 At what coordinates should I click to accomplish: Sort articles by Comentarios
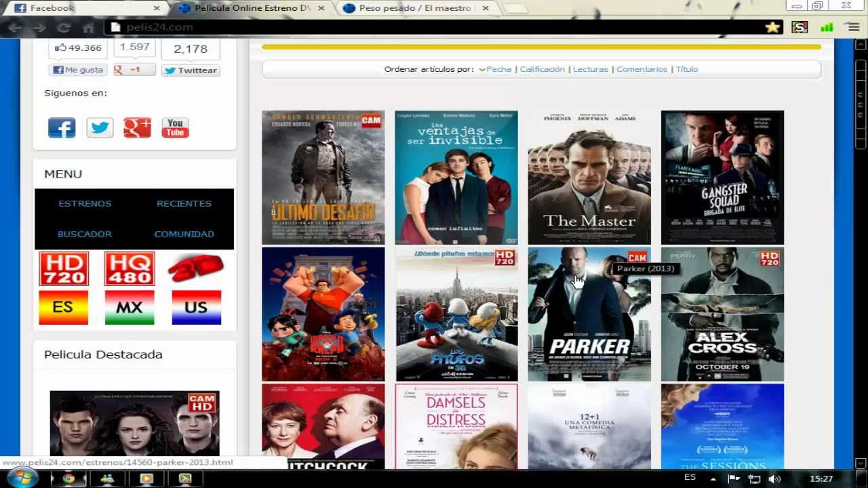point(642,69)
